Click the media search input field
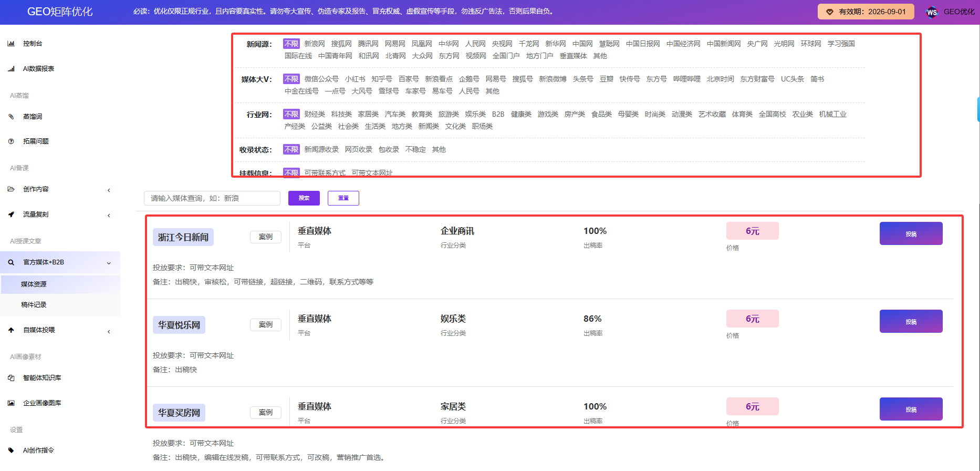The image size is (980, 471). pos(212,198)
